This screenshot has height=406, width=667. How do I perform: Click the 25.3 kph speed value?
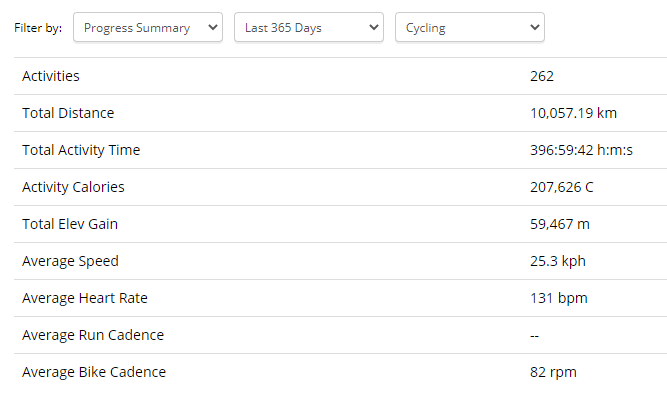[558, 261]
